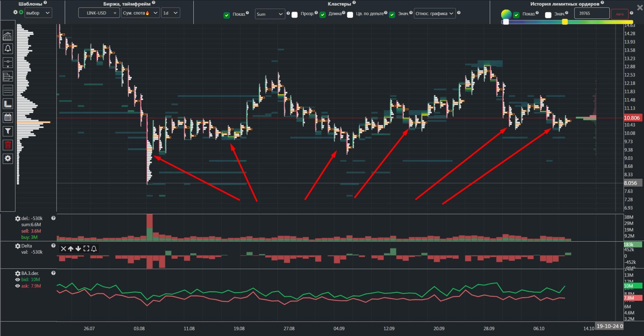Select the horizontal level line tool
This screenshot has height=336, width=644.
point(8,63)
